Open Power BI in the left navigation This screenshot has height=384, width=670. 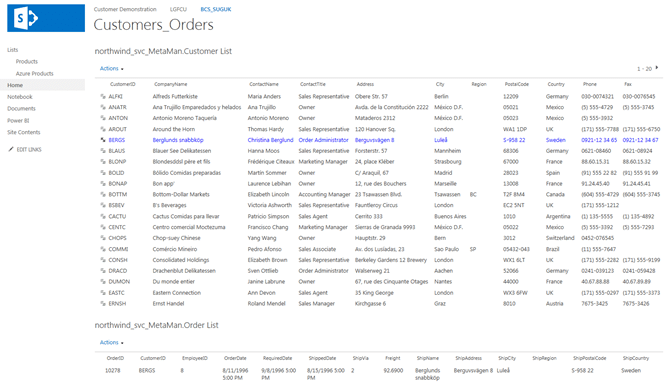[18, 120]
